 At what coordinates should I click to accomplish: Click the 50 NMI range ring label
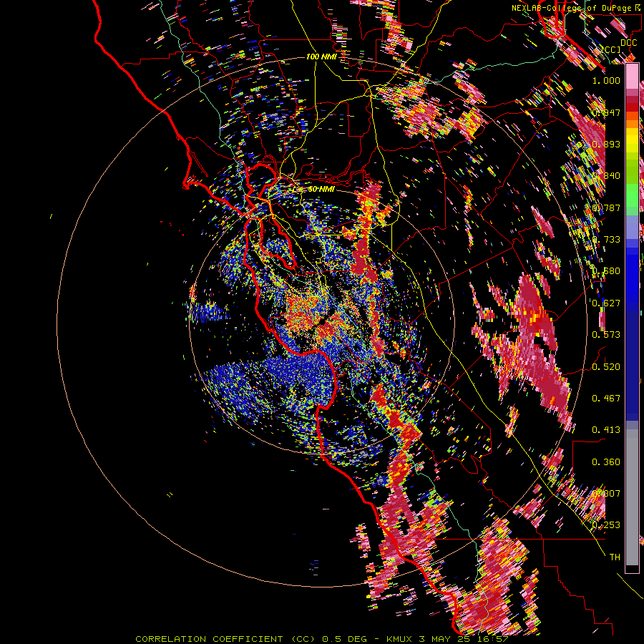pos(321,190)
